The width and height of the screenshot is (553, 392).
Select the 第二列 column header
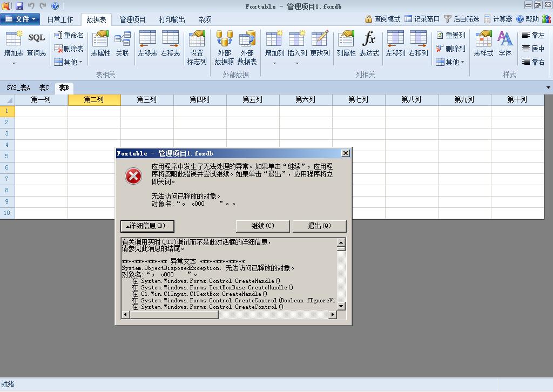tap(94, 100)
